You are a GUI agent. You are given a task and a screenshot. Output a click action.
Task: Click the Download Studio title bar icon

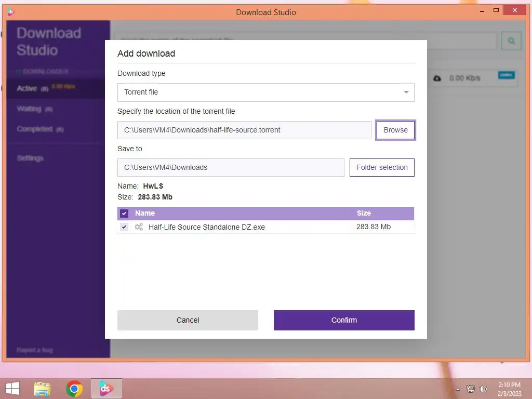tap(11, 12)
